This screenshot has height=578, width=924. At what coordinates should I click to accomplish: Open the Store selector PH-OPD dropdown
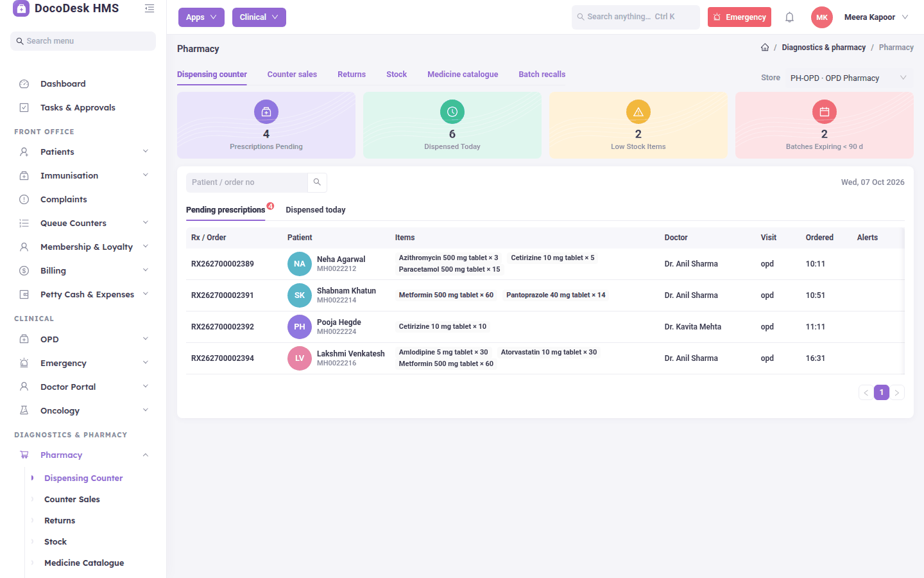848,78
